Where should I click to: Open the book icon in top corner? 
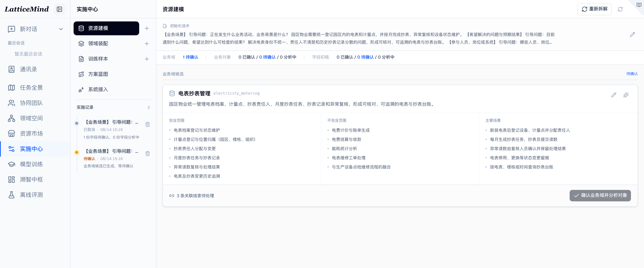(639, 5)
